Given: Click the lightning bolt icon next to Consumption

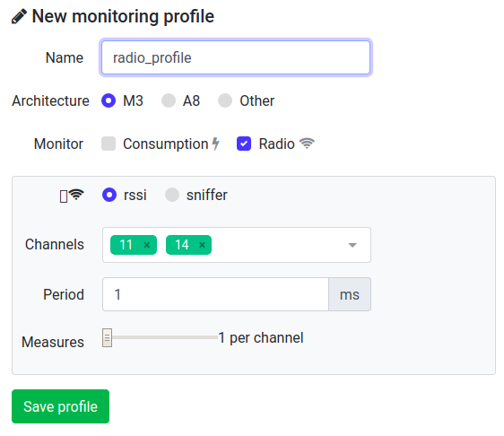Looking at the screenshot, I should coord(215,144).
